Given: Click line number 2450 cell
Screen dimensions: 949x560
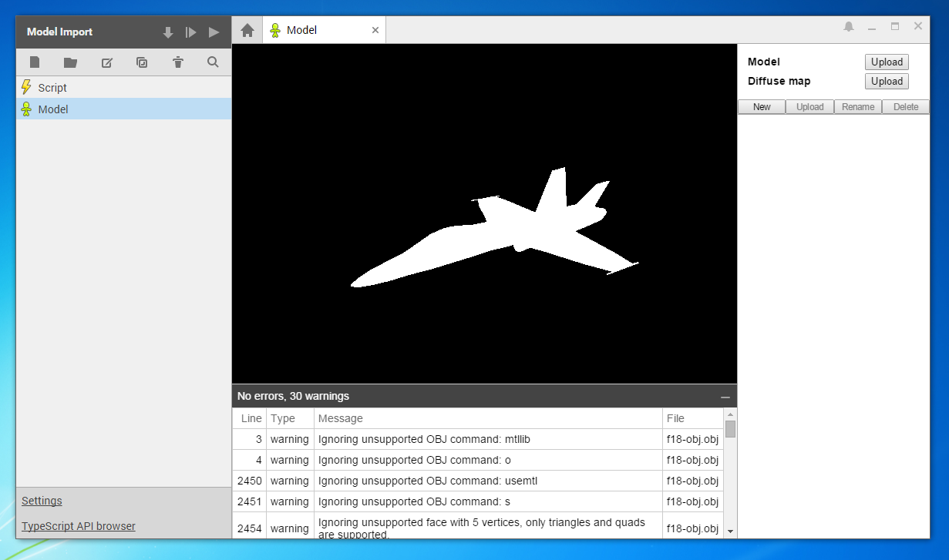Looking at the screenshot, I should 250,481.
